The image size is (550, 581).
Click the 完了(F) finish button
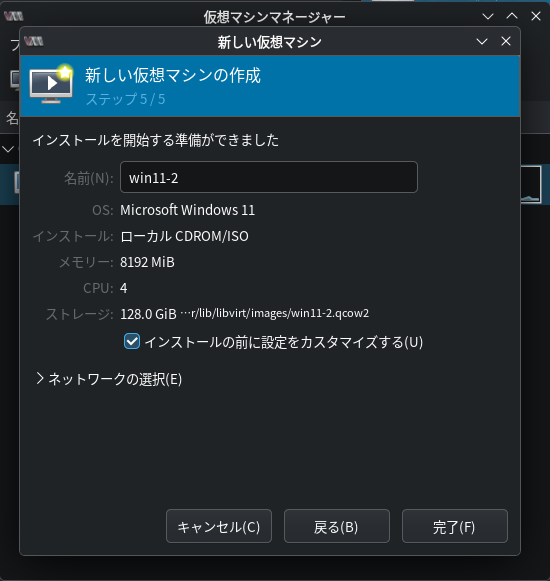tap(455, 526)
